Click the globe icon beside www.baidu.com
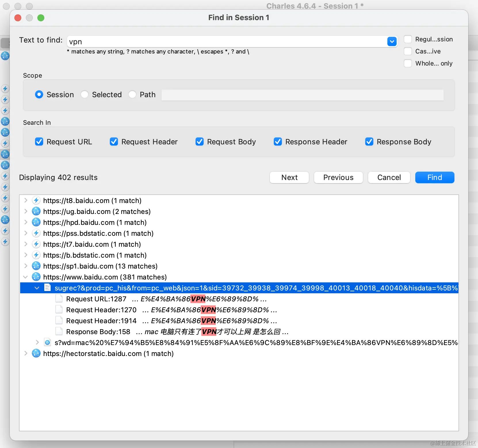The height and width of the screenshot is (448, 478). (x=36, y=277)
